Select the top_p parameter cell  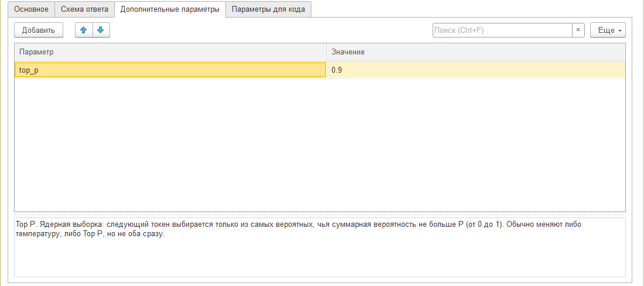pyautogui.click(x=170, y=70)
